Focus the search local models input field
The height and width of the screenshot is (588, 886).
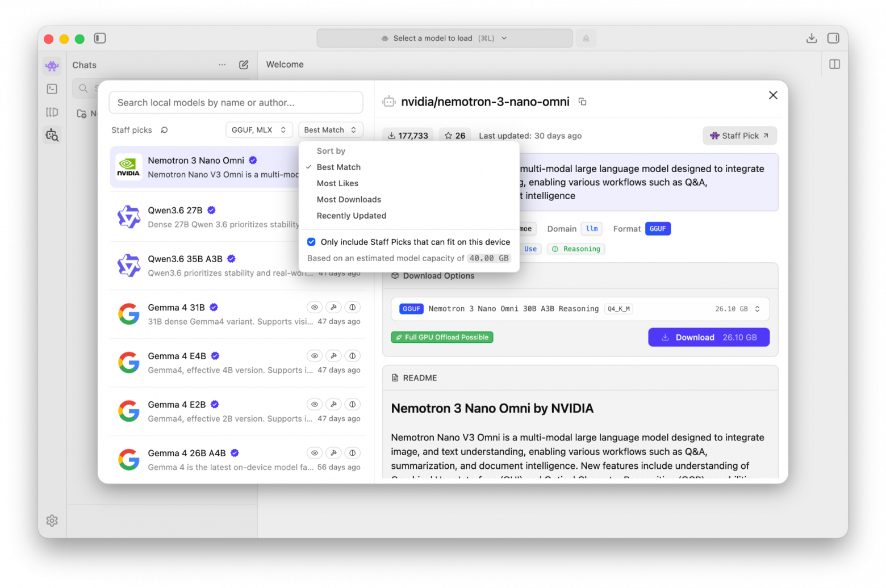[236, 103]
